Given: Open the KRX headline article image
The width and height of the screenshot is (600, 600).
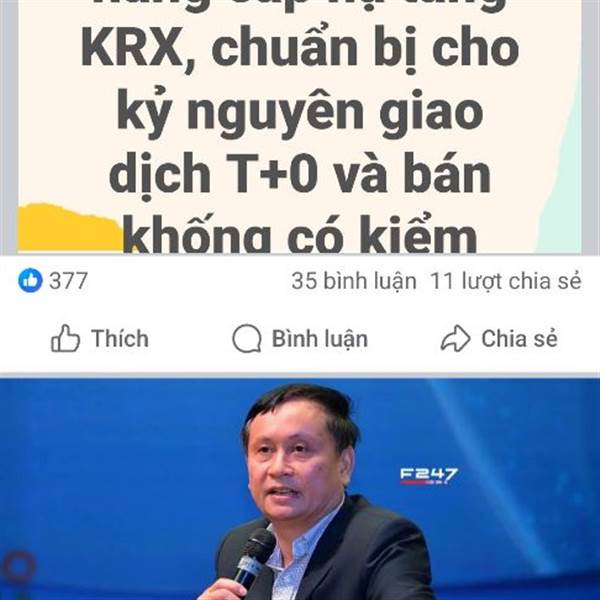Looking at the screenshot, I should (300, 126).
